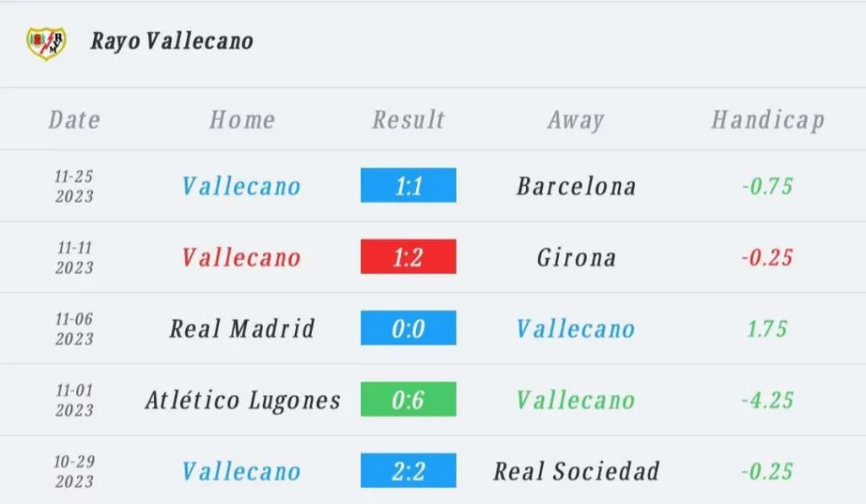Select the 1.75 handicap value
This screenshot has height=504, width=866.
[767, 328]
